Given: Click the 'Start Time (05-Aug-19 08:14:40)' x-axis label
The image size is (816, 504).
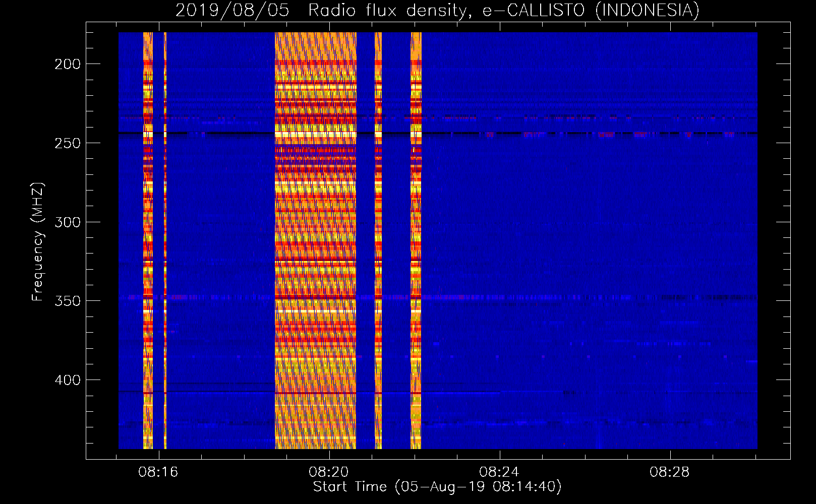Looking at the screenshot, I should click(437, 487).
